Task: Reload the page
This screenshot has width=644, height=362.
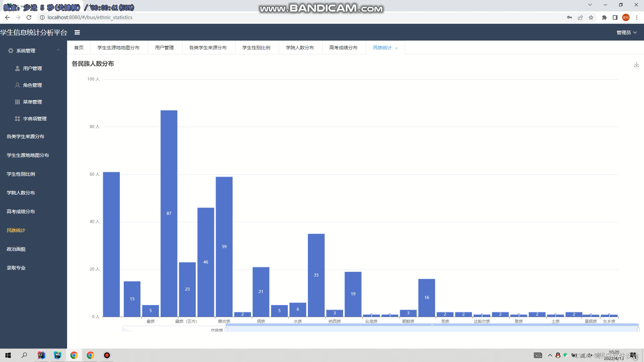Action: click(x=29, y=17)
